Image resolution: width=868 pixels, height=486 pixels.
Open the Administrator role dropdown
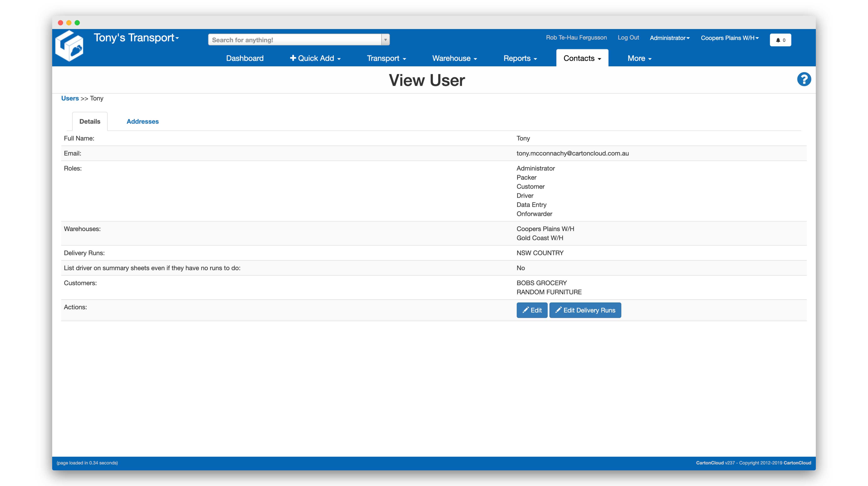pos(669,38)
